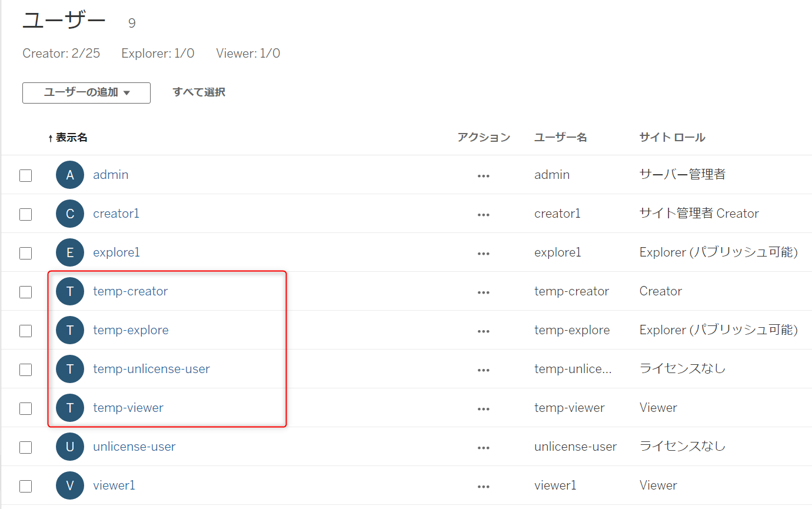The height and width of the screenshot is (509, 812).
Task: Click the actions ellipsis for viewer1
Action: coord(483,485)
